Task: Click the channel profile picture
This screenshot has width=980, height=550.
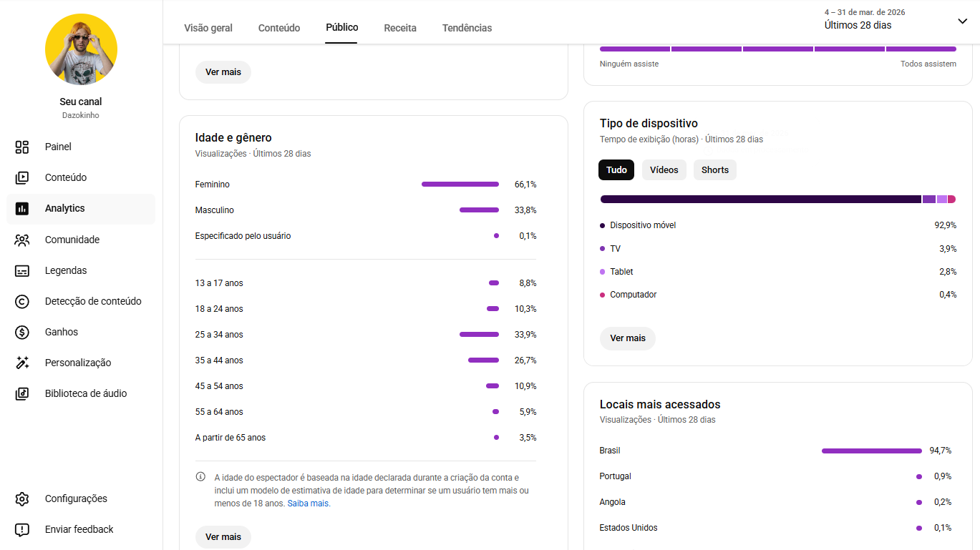Action: [x=81, y=50]
